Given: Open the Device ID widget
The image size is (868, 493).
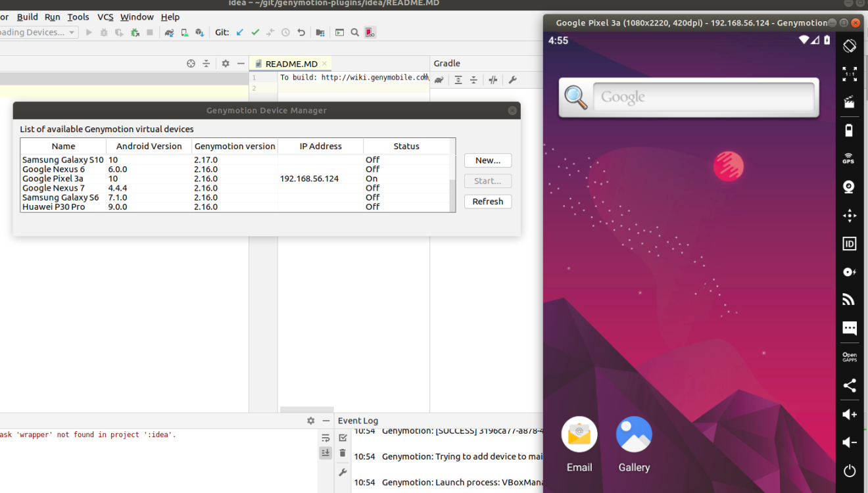Looking at the screenshot, I should (x=849, y=243).
